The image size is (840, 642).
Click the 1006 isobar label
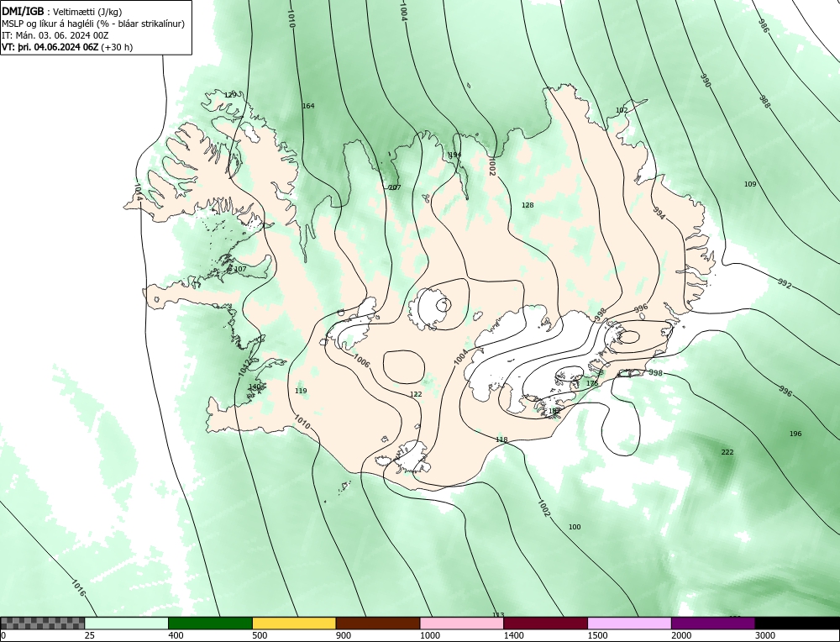point(361,361)
